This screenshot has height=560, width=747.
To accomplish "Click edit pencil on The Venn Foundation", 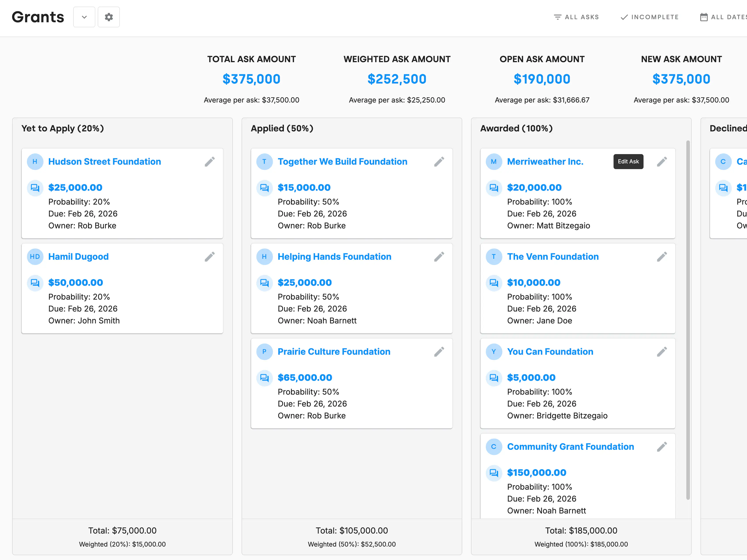I will point(662,257).
